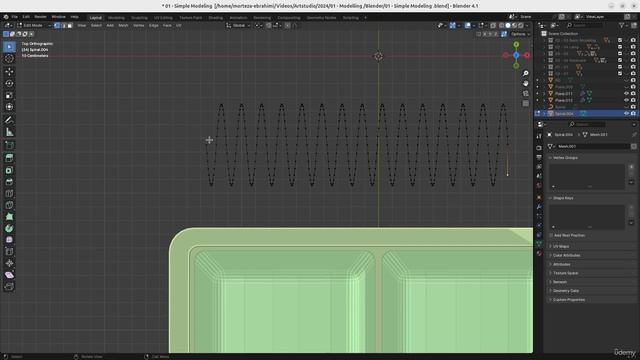The height and width of the screenshot is (360, 640).
Task: Click the green Y axis gizmo circle
Action: (x=516, y=44)
